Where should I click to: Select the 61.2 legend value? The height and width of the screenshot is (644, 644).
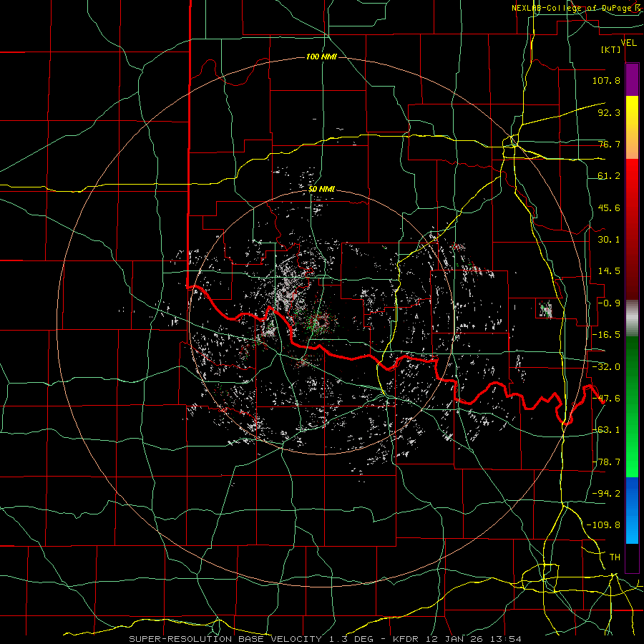point(609,176)
